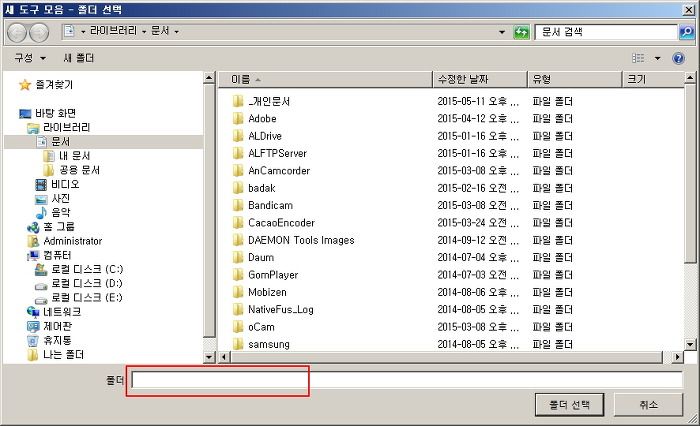700x426 pixels.
Task: Click the 라이브러리 library icon
Action: (x=33, y=128)
